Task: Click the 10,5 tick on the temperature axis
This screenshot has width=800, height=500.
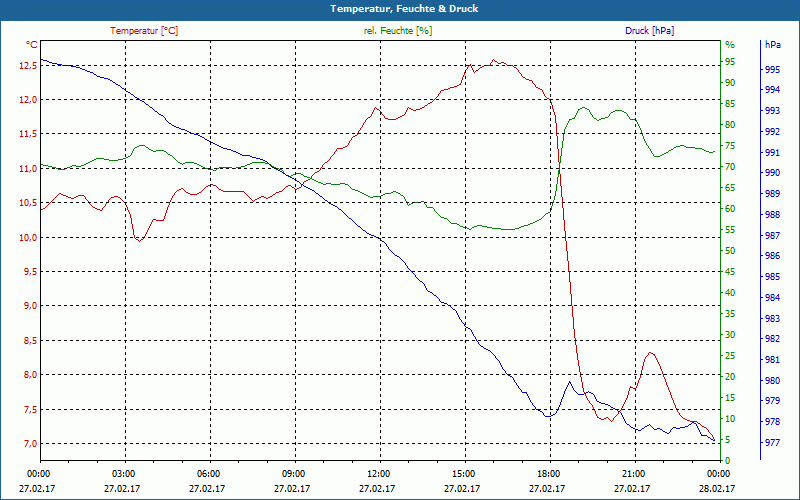Action: click(x=28, y=203)
